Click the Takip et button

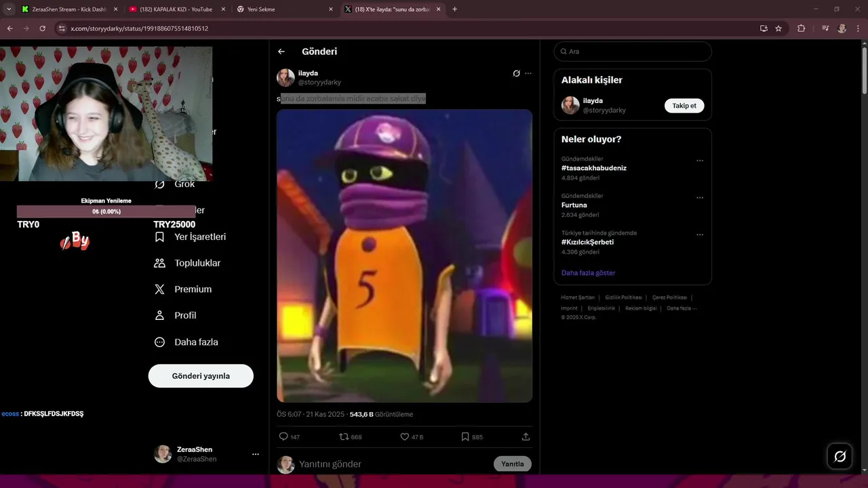click(x=684, y=106)
